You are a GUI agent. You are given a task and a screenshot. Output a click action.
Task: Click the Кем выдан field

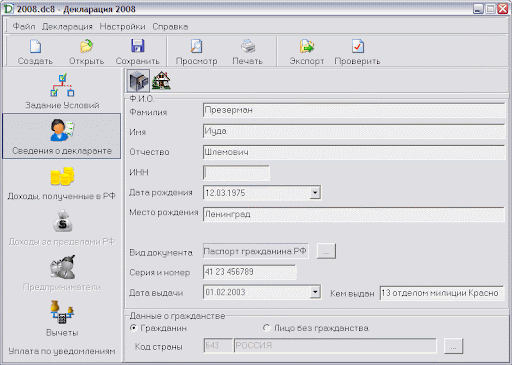pyautogui.click(x=442, y=293)
